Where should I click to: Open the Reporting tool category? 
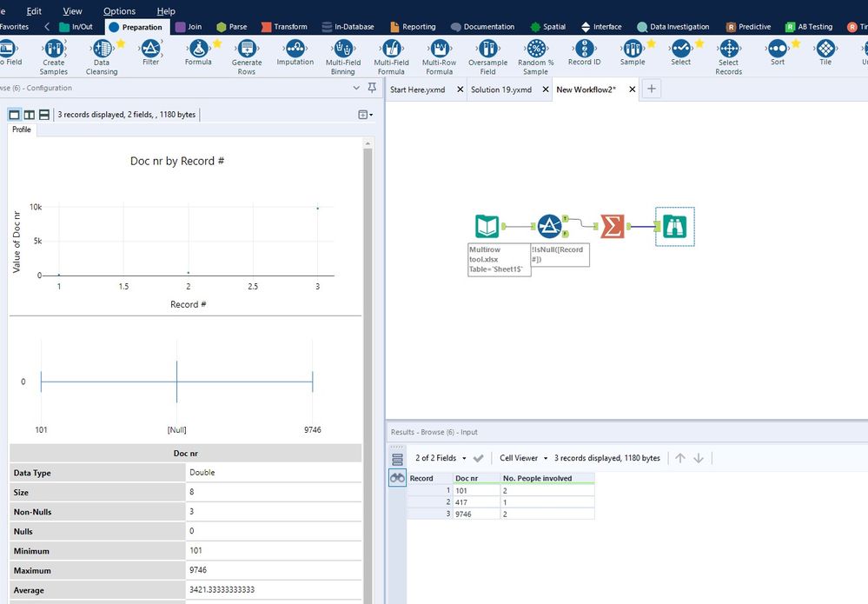pyautogui.click(x=413, y=27)
